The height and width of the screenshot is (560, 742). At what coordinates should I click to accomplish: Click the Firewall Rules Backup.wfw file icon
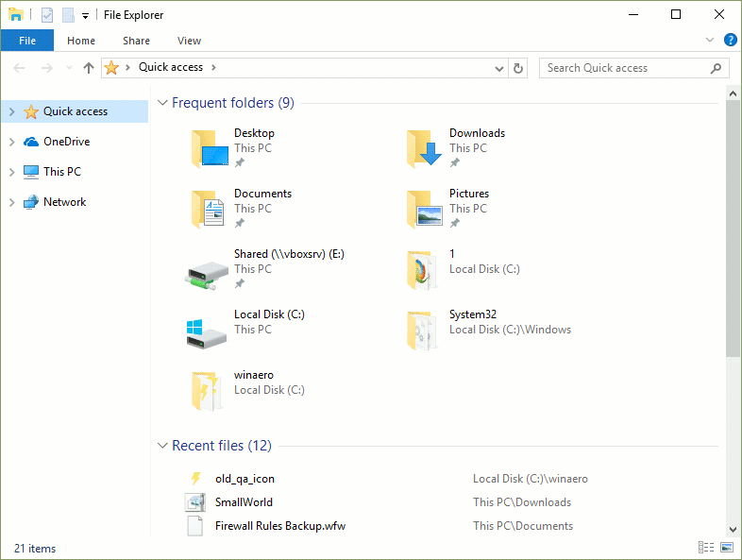click(x=195, y=526)
